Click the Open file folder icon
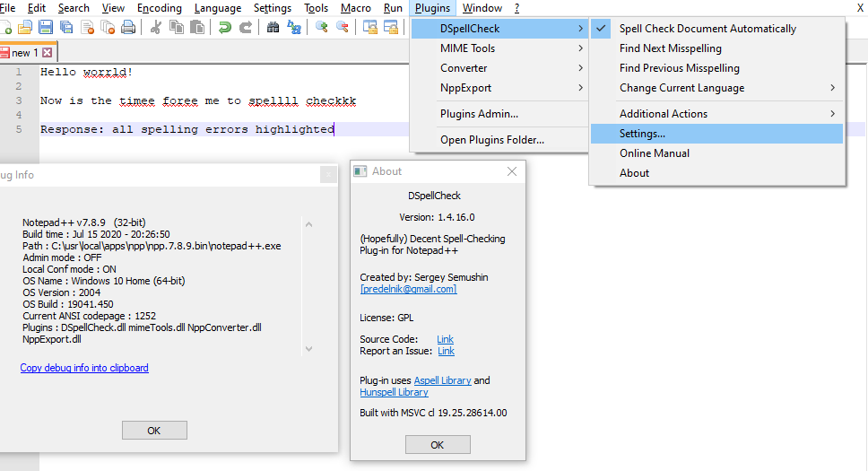The image size is (868, 471). [25, 27]
